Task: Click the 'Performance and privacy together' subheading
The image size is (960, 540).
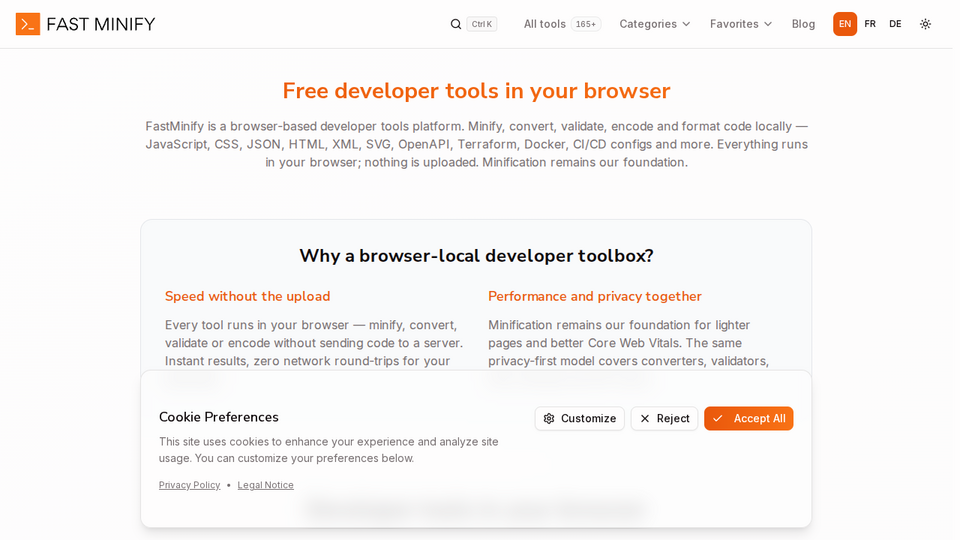Action: click(594, 296)
